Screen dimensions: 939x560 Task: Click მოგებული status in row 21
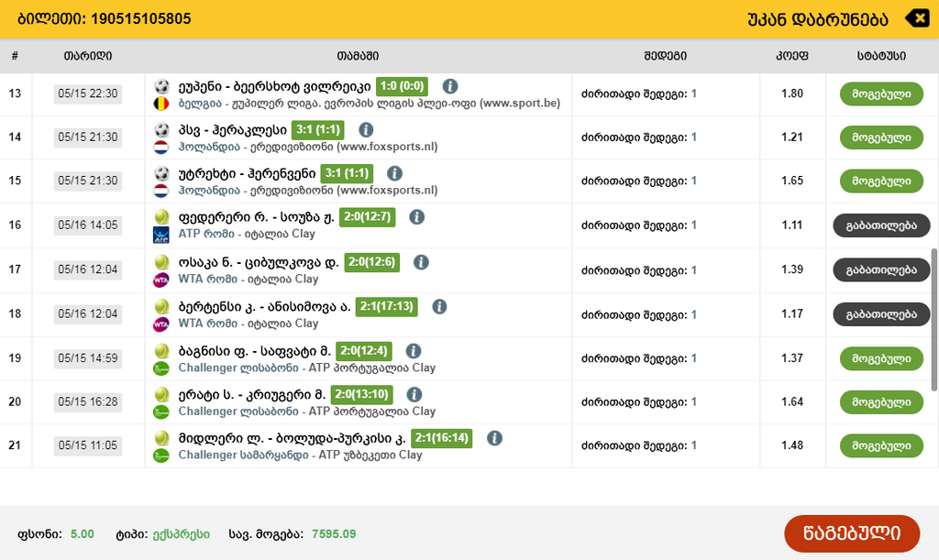tap(881, 445)
